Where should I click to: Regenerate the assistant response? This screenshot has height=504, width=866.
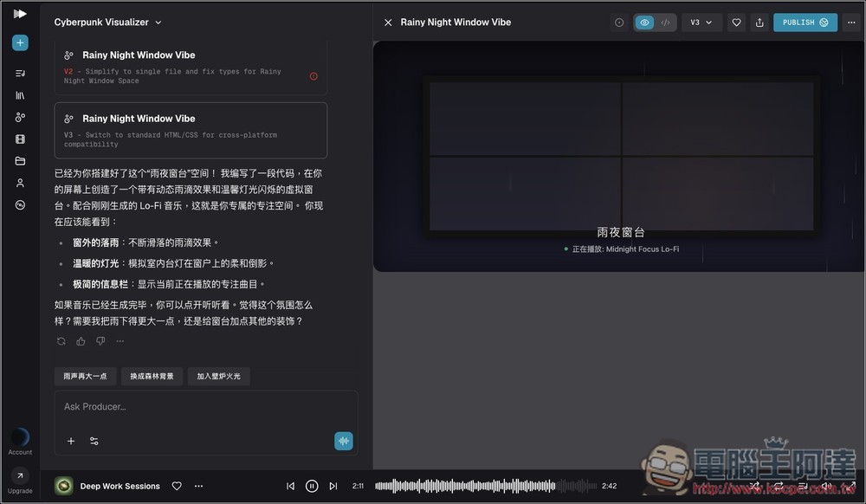[x=61, y=341]
